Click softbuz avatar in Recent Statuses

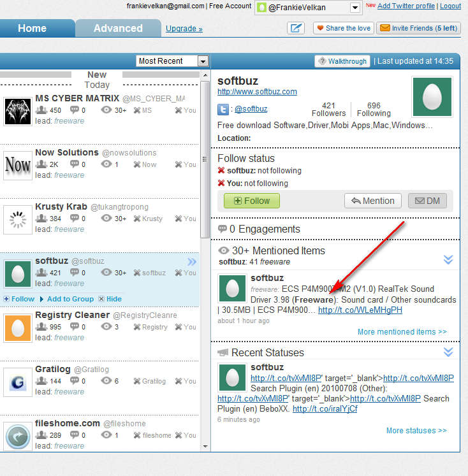click(x=232, y=378)
